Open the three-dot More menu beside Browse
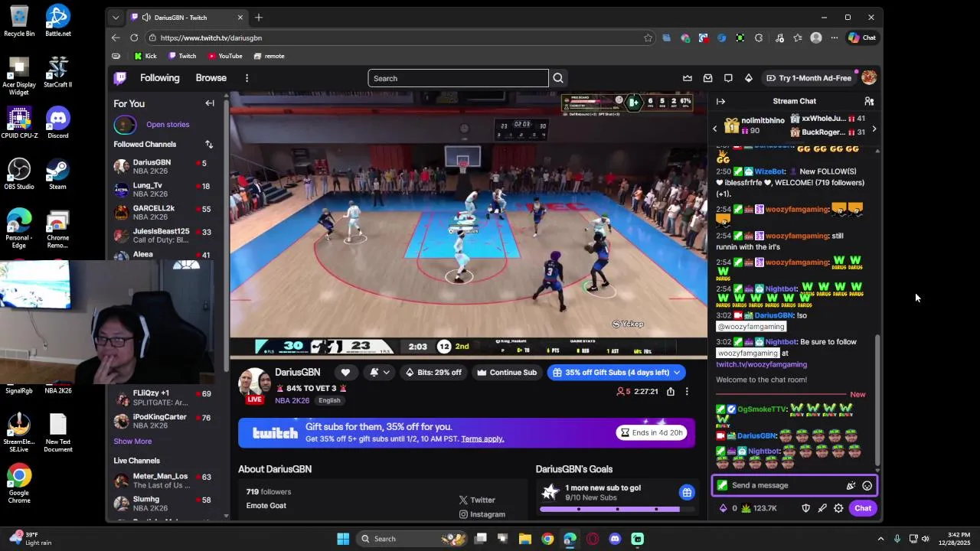The height and width of the screenshot is (551, 980). click(247, 78)
